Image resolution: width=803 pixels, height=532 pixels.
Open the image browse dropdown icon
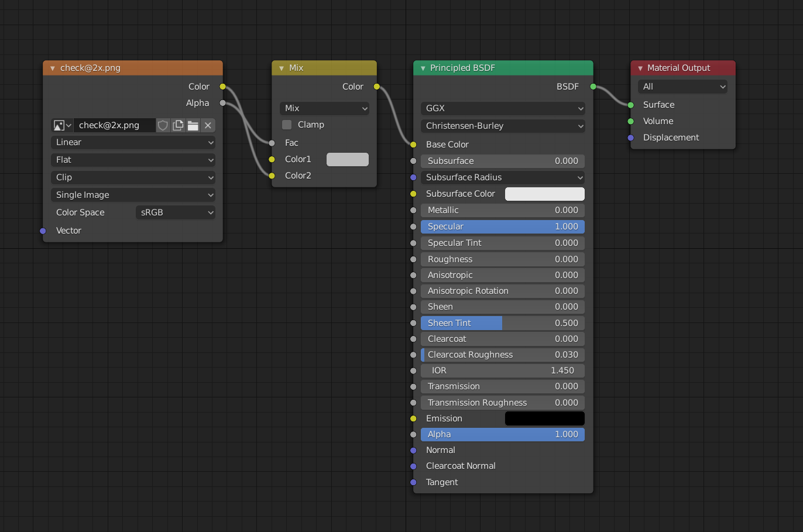[62, 125]
